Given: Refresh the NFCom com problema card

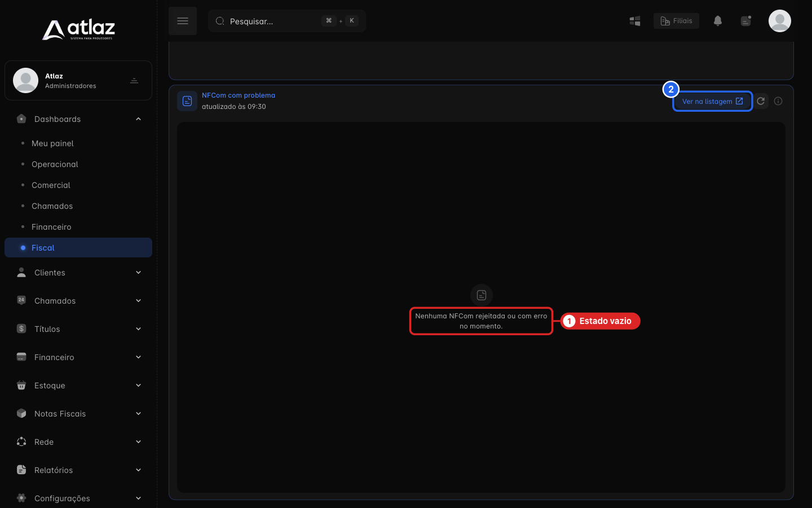Looking at the screenshot, I should [x=761, y=101].
